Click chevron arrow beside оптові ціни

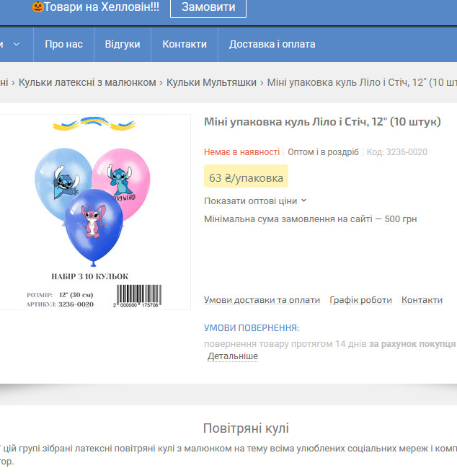[303, 201]
